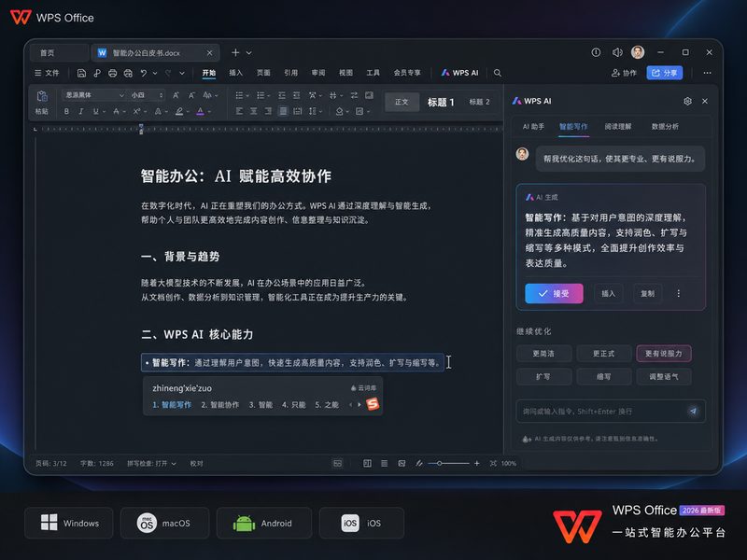Toggle strikethrough formatting icon
The height and width of the screenshot is (560, 747).
116,111
